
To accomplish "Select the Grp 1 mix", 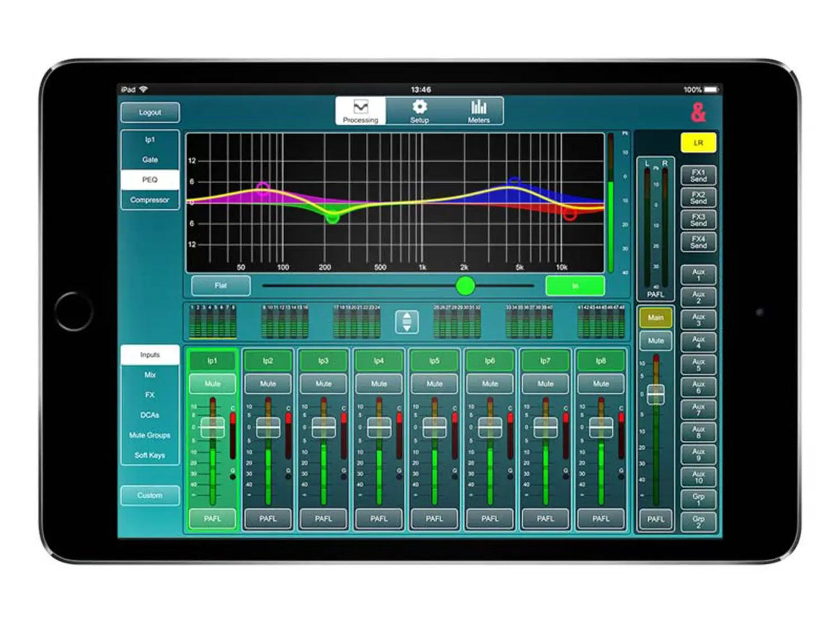I will [x=698, y=499].
